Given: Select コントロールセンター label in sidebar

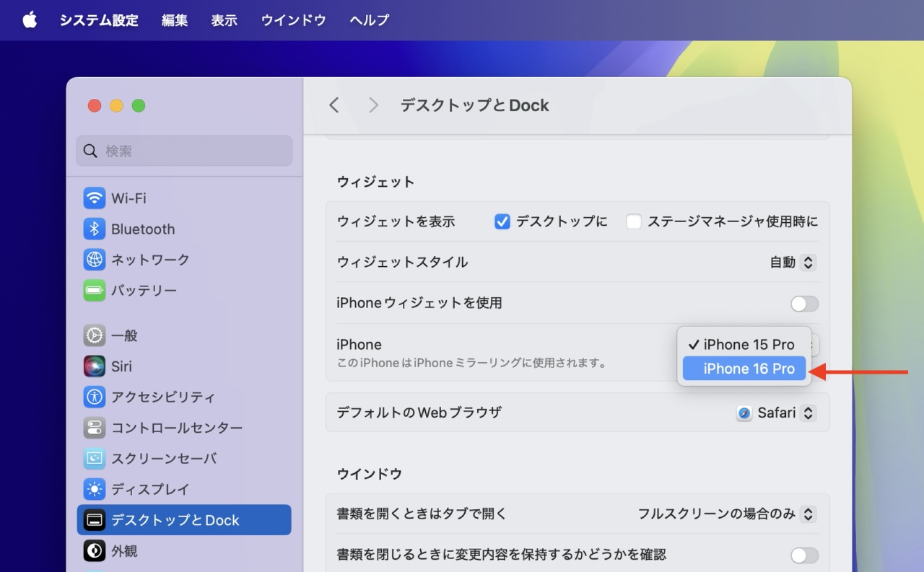Looking at the screenshot, I should point(177,428).
